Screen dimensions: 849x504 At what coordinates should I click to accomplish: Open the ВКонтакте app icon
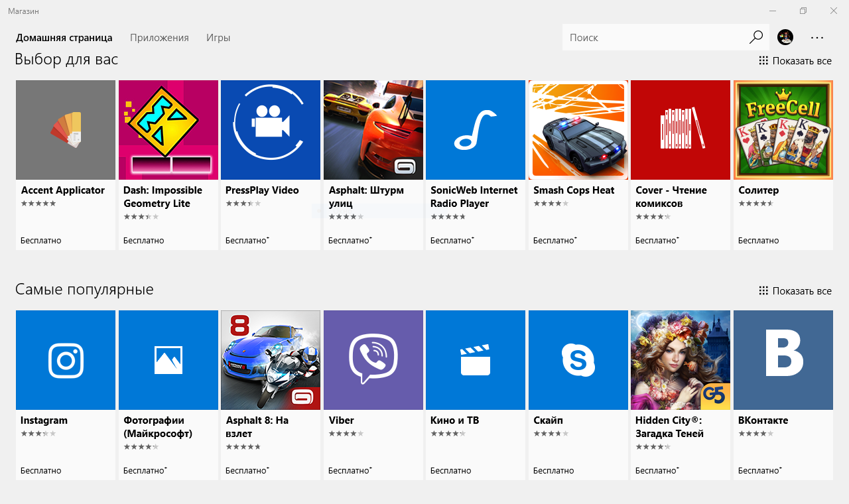(783, 360)
